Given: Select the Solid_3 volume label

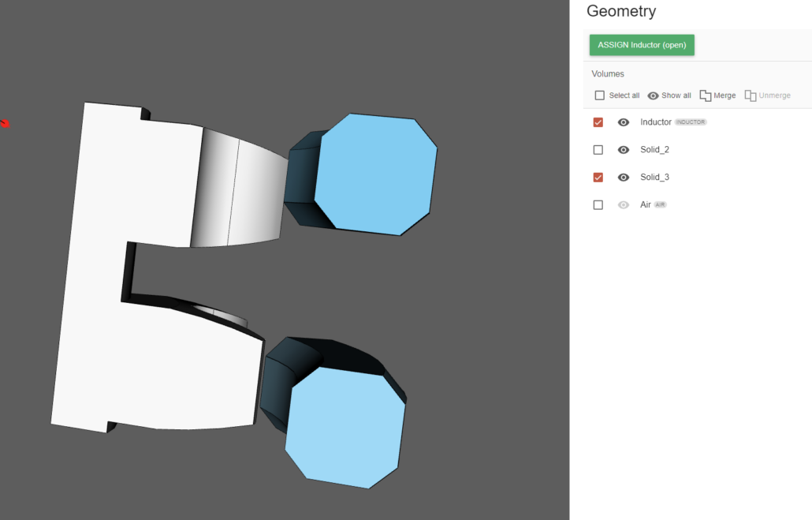Looking at the screenshot, I should tap(654, 178).
